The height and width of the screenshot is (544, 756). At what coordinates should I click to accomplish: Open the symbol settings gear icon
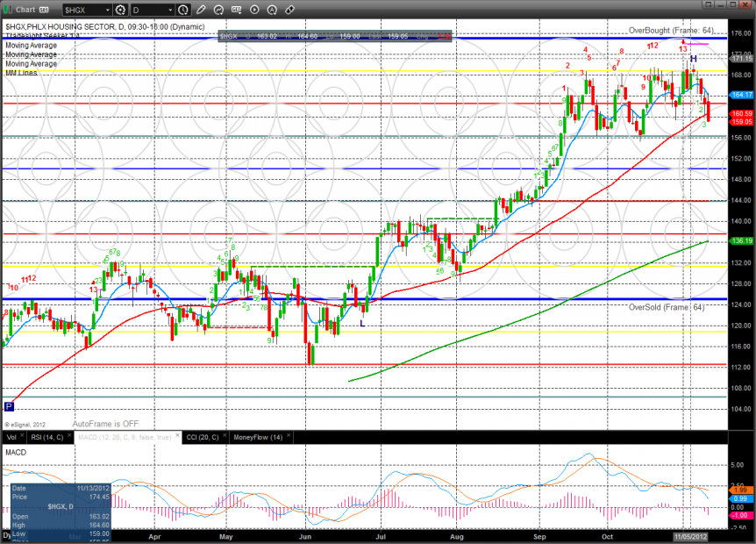(120, 10)
